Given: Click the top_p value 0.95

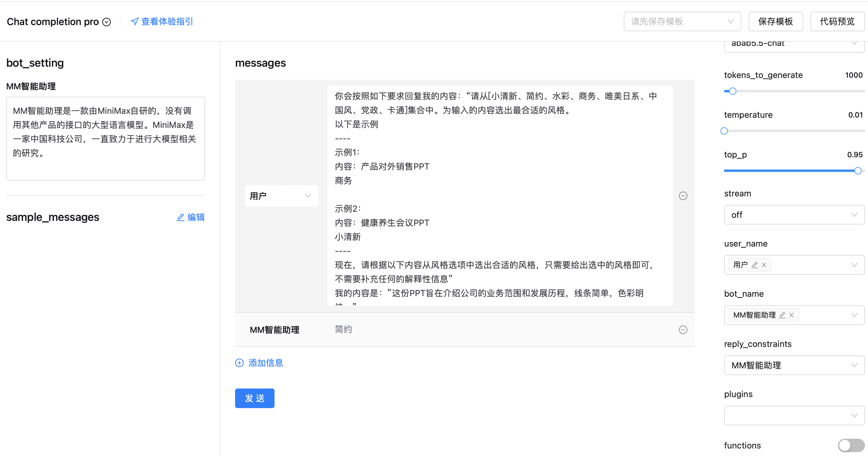Looking at the screenshot, I should [855, 154].
